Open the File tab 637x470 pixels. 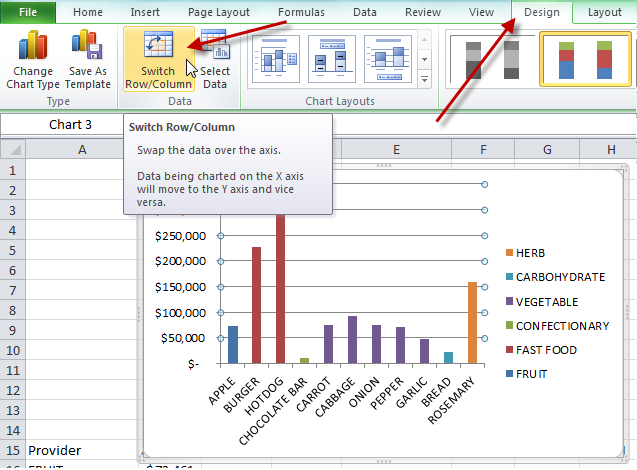point(28,12)
